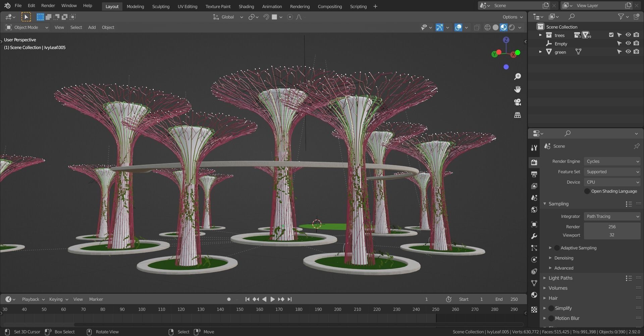
Task: Toggle show overlays button
Action: (x=458, y=28)
